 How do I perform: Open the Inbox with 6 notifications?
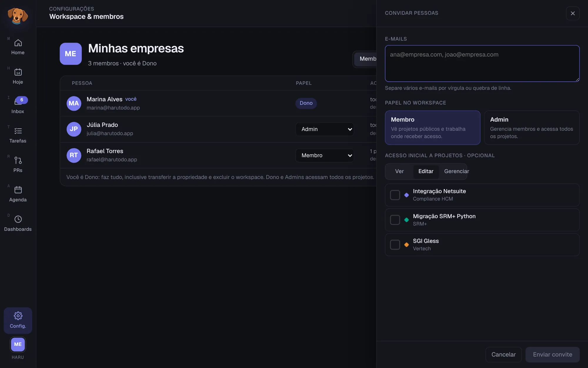tap(18, 106)
